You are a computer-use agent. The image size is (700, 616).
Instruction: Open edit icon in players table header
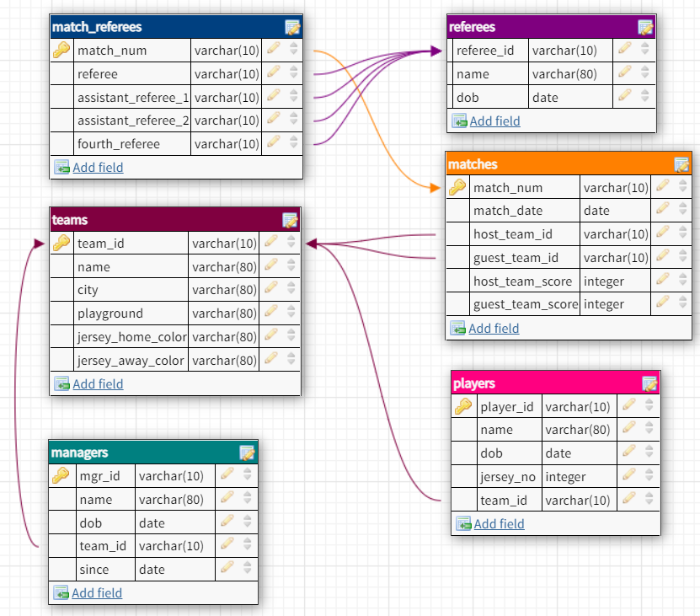[649, 383]
